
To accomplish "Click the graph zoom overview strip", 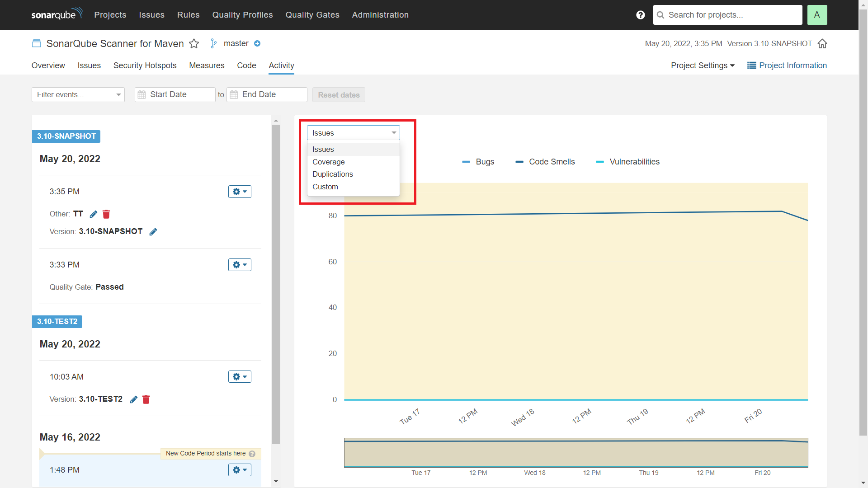I will [x=576, y=452].
